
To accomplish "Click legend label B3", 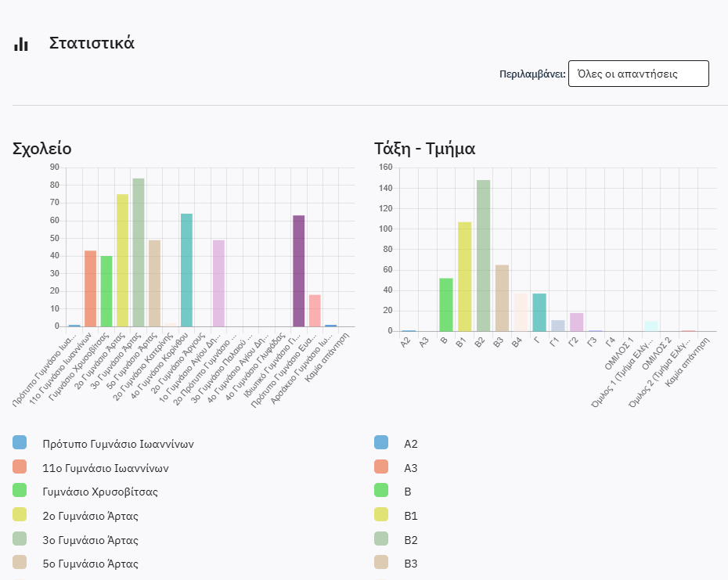I will pos(410,564).
